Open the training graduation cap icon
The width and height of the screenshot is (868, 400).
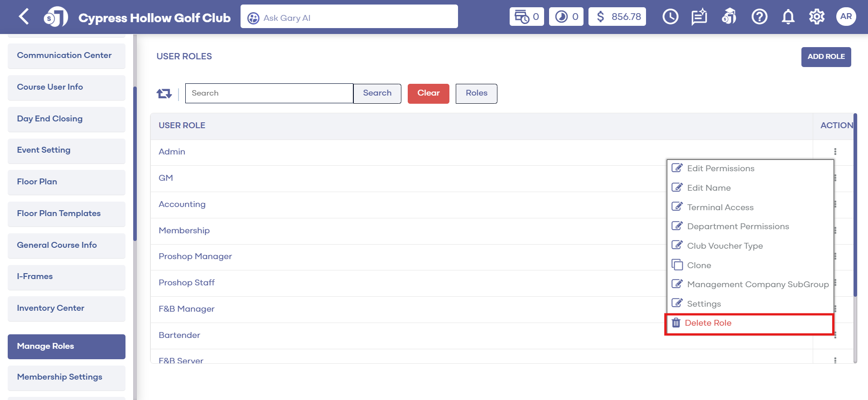(729, 17)
